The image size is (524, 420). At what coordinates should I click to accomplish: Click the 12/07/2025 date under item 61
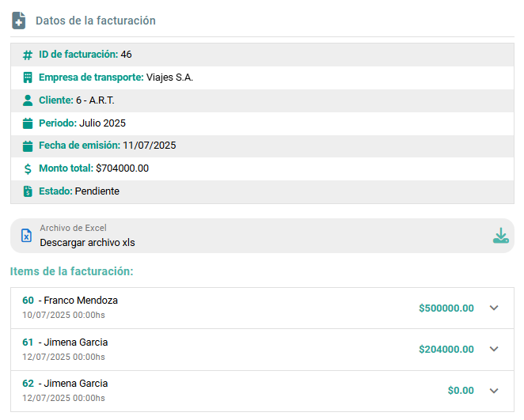[x=63, y=357]
